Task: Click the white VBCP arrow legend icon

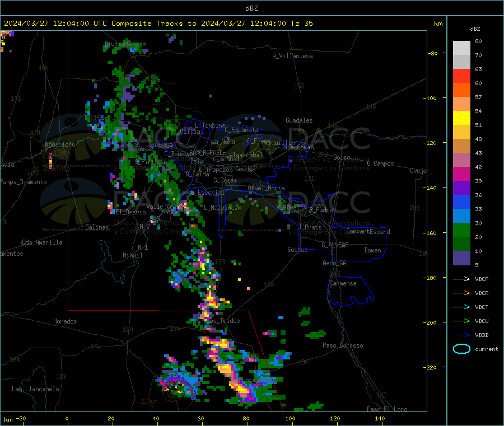Action: coord(461,279)
